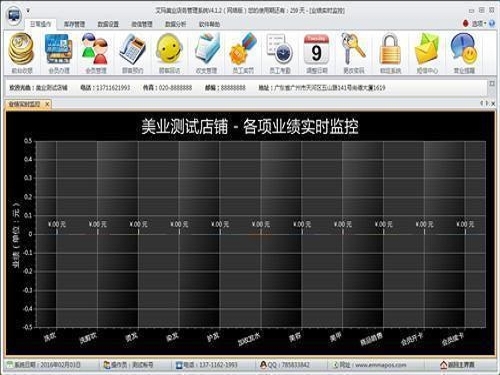Click the 会员开卡 x-axis label
500x375 pixels.
(412, 339)
